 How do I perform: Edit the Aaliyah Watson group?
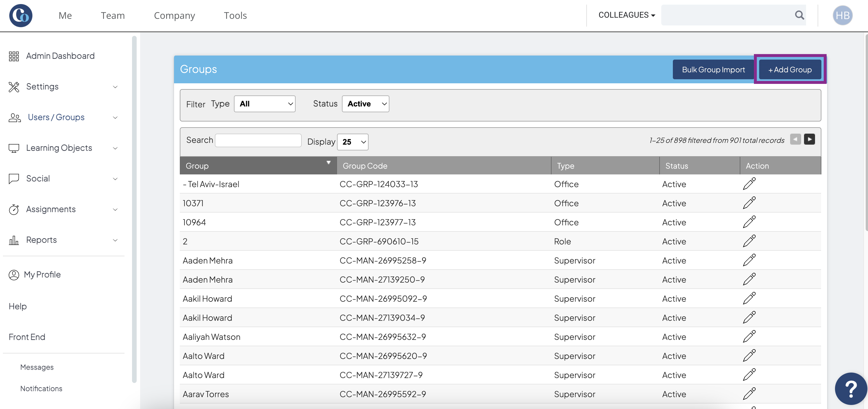[x=749, y=337]
